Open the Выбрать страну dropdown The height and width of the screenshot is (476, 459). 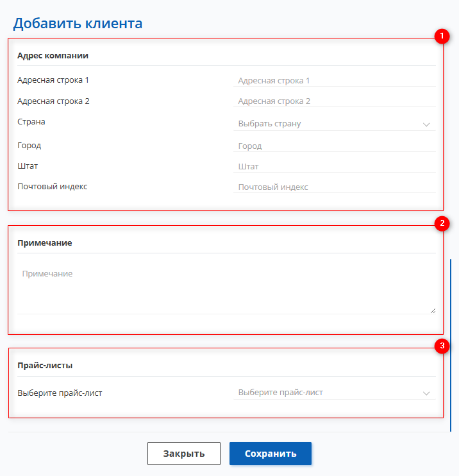click(335, 124)
